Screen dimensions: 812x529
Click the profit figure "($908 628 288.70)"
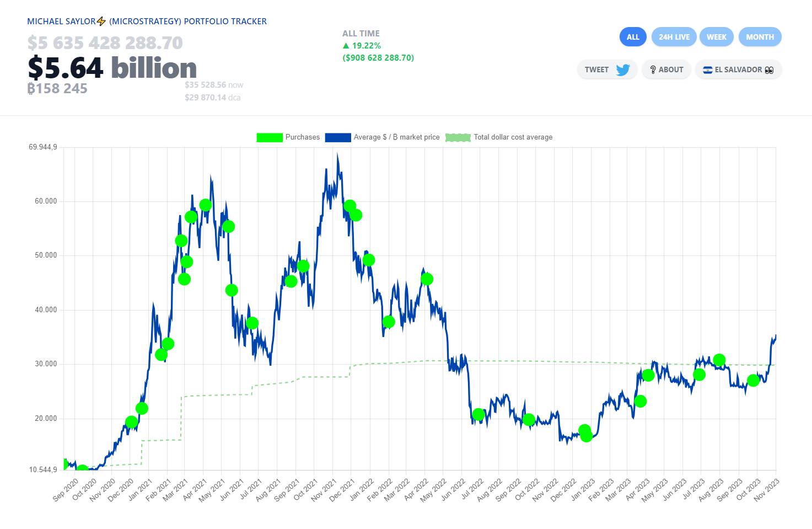pos(378,58)
